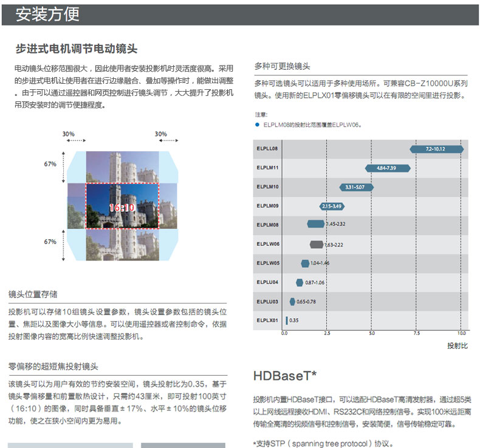Click the 10.0 value on chart axis
This screenshot has height=448, width=480.
click(462, 333)
